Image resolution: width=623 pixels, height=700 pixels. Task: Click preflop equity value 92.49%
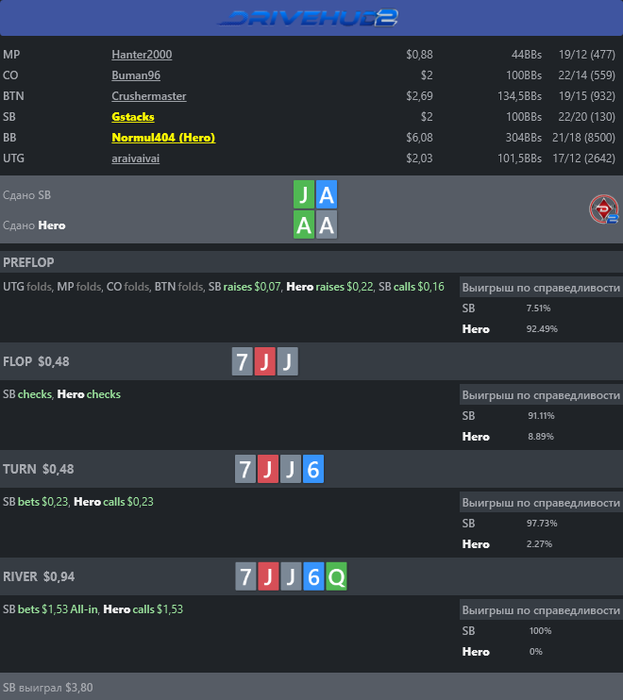(x=542, y=329)
